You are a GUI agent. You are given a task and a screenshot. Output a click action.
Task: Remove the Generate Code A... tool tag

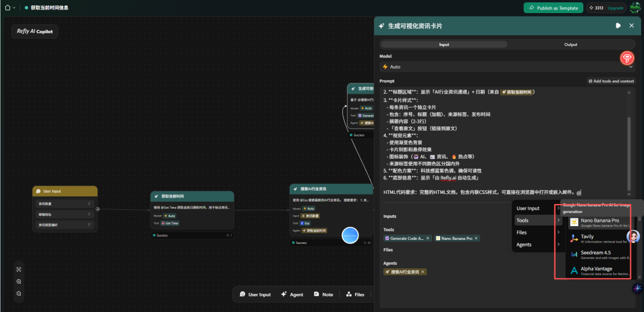[428, 239]
